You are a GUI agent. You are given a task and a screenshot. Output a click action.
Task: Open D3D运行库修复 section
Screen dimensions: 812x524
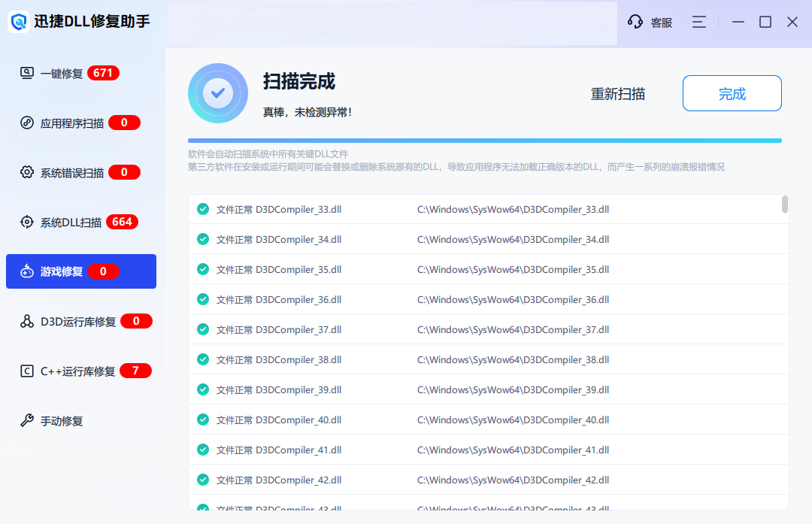click(81, 321)
